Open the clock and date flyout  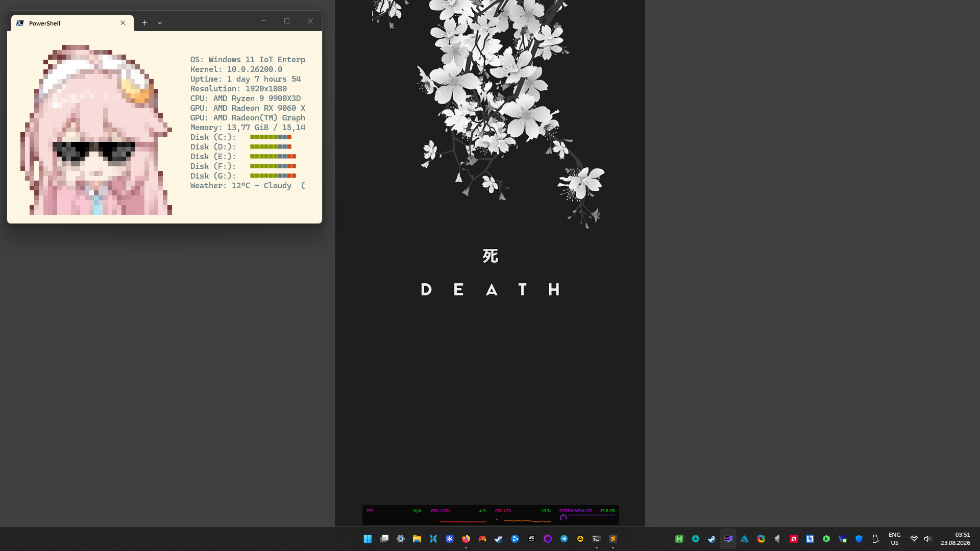[955, 539]
